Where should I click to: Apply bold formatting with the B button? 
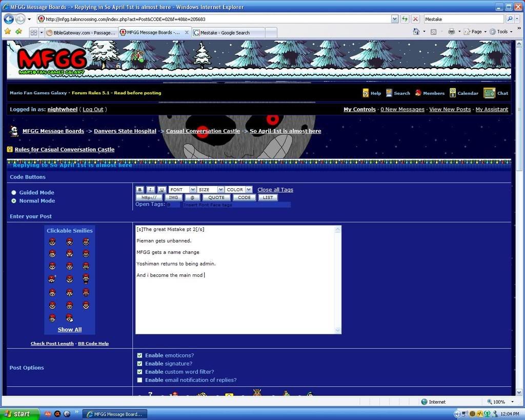tap(139, 190)
